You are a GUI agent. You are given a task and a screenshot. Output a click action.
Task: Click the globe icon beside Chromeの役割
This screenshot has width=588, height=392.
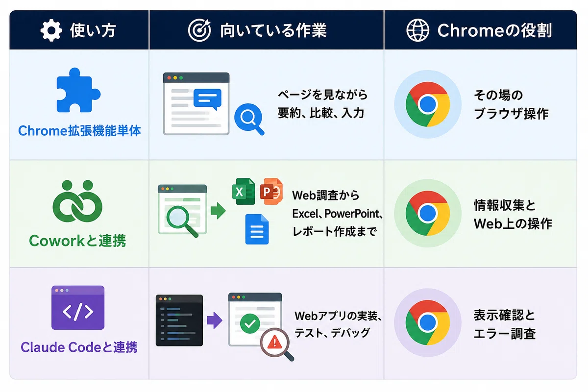click(x=418, y=31)
